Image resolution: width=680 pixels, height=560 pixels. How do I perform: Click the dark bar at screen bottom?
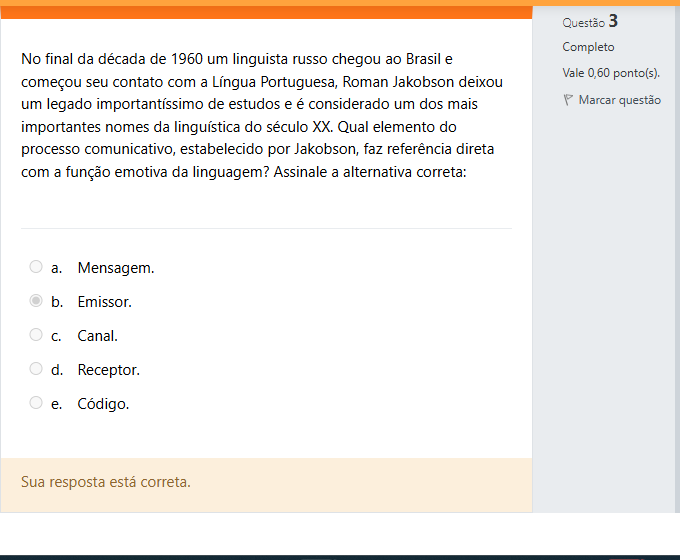tap(340, 556)
